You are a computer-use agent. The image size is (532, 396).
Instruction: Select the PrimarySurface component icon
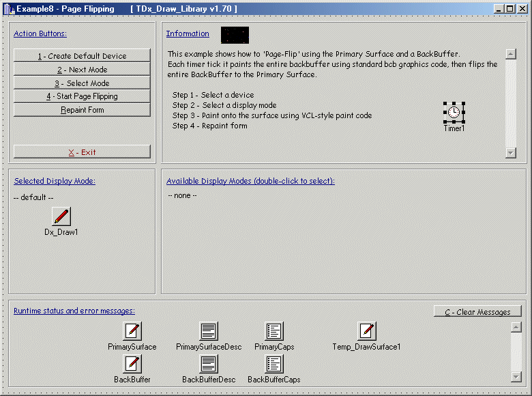click(x=132, y=331)
